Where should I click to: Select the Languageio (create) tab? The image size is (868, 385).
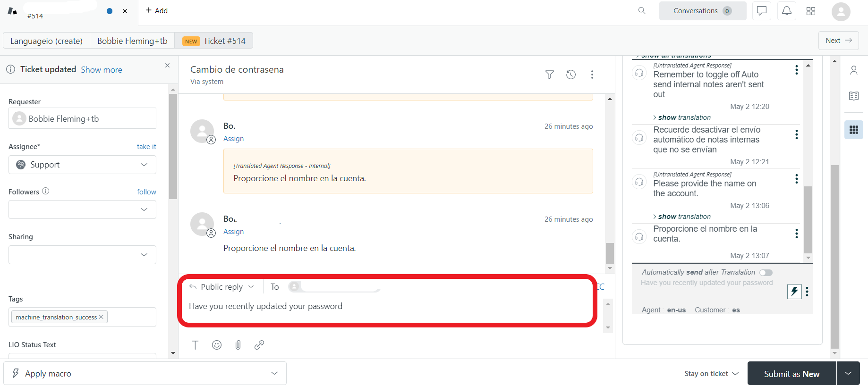click(x=46, y=41)
